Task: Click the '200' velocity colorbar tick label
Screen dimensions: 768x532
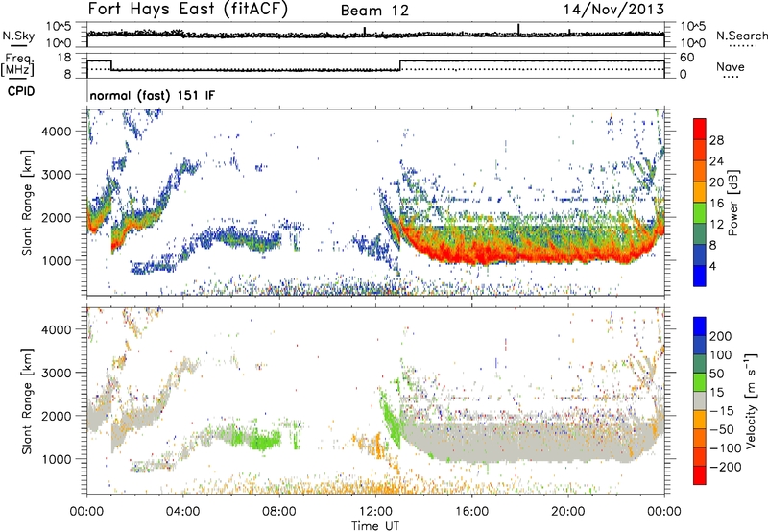Action: pyautogui.click(x=721, y=336)
